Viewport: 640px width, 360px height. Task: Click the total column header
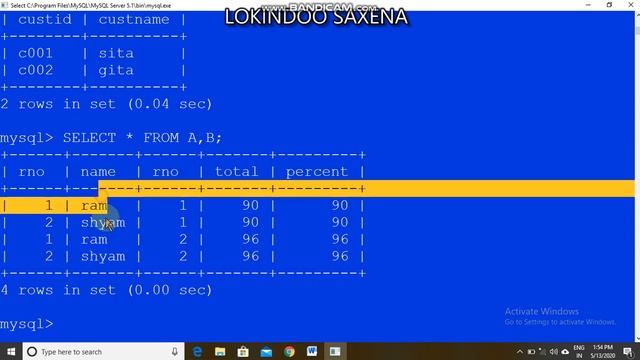236,171
